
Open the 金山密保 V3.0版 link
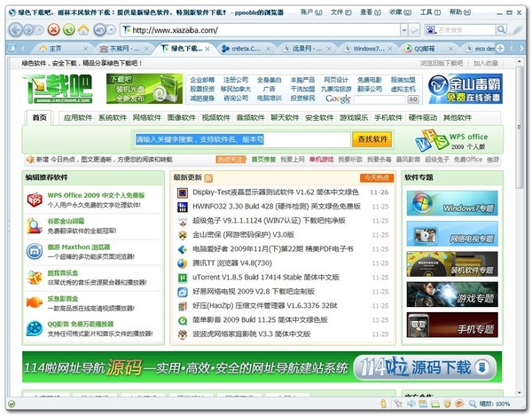pos(243,235)
